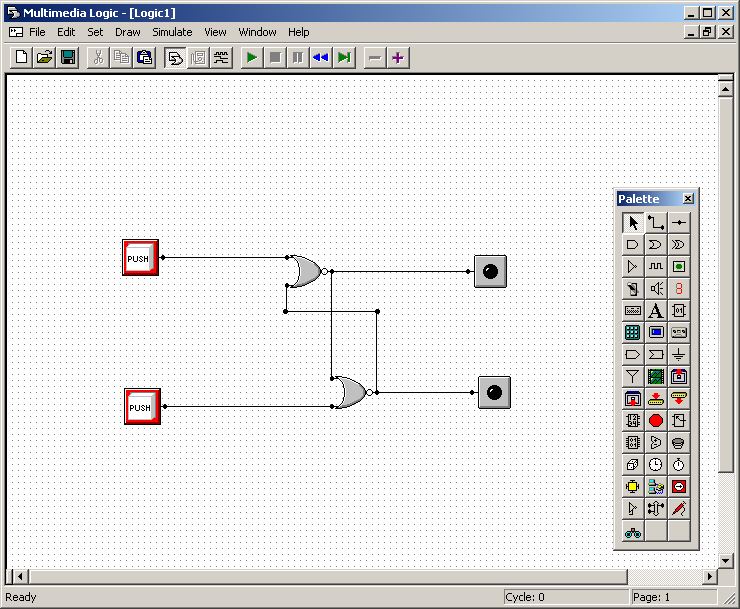
Task: Choose the oscillator square wave component
Action: click(x=656, y=266)
